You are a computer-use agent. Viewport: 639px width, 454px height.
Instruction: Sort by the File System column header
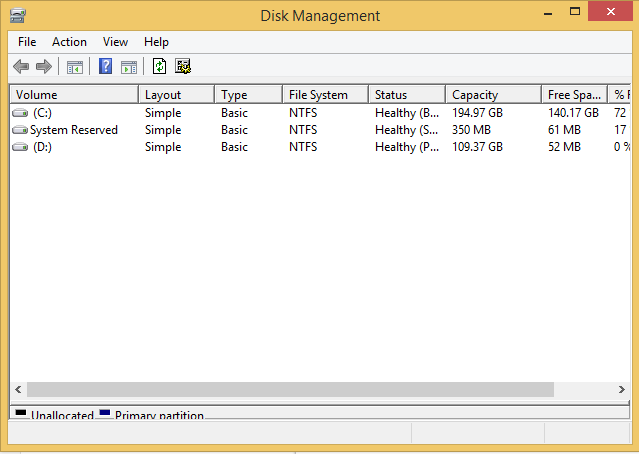(326, 95)
